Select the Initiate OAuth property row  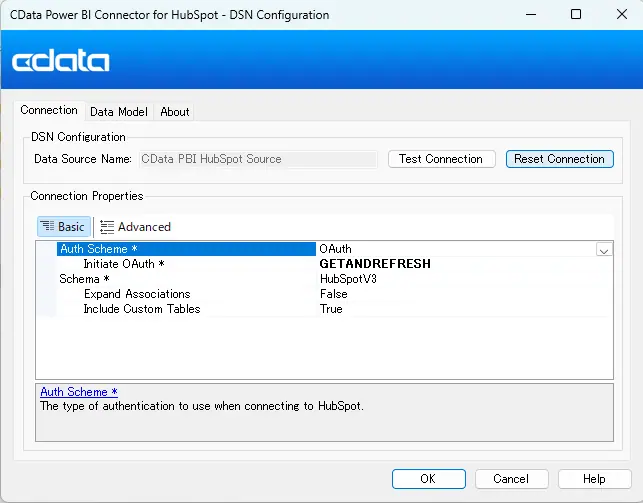tap(124, 264)
